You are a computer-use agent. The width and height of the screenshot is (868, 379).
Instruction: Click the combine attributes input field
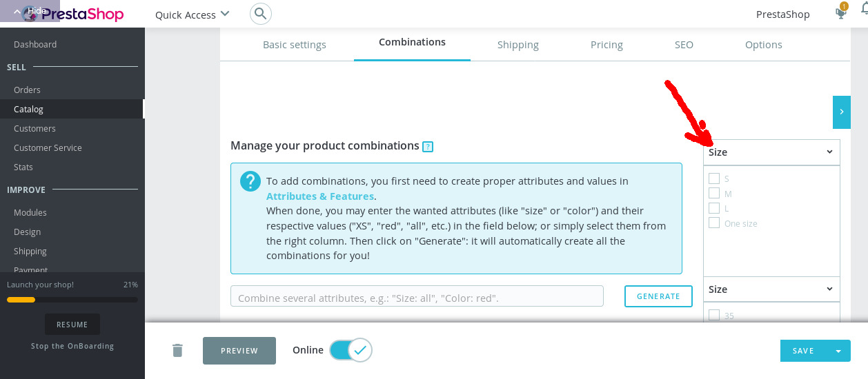[417, 297]
